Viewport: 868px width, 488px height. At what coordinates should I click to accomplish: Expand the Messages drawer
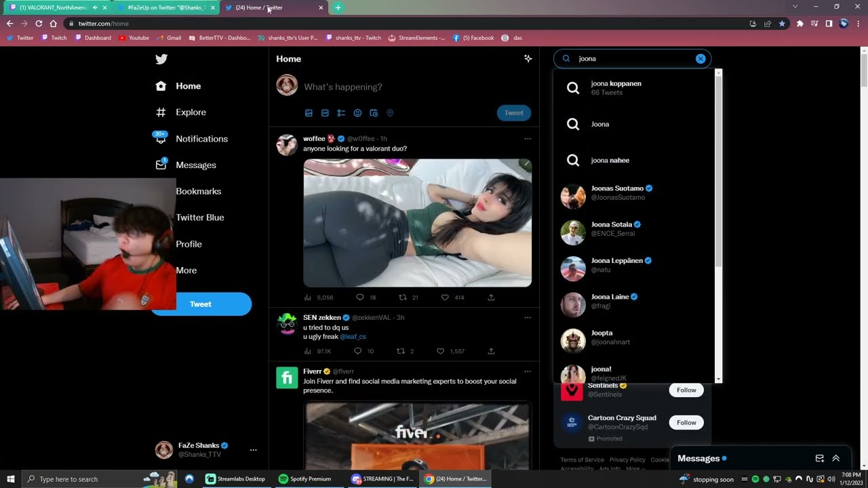[x=835, y=458]
